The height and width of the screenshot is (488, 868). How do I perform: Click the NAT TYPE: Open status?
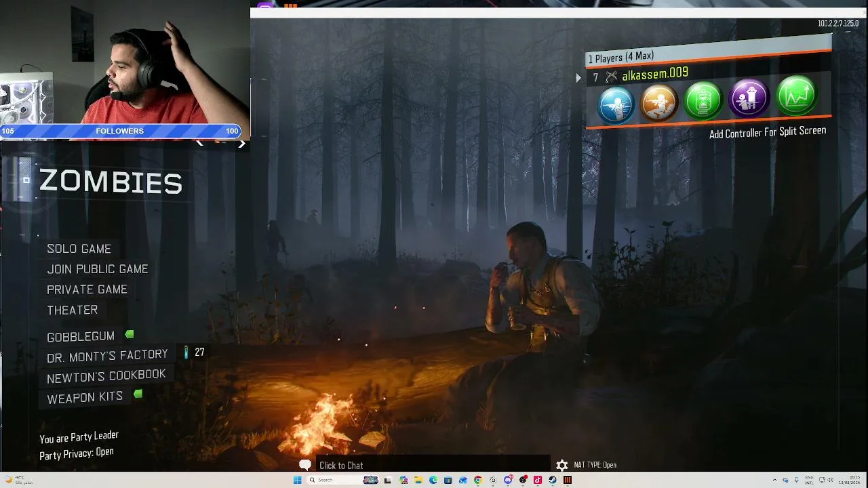coord(595,465)
